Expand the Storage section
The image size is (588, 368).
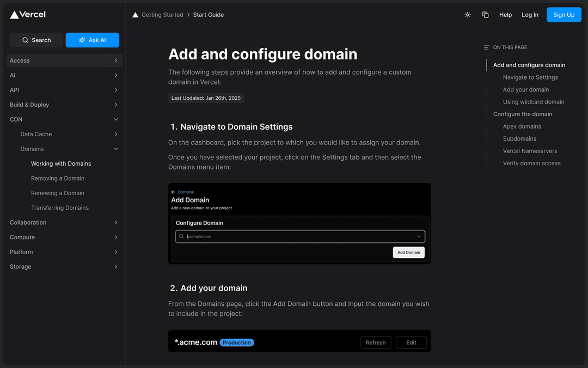pos(64,267)
